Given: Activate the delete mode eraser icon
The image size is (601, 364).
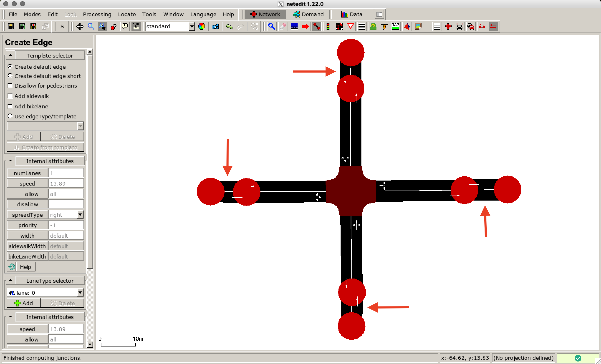Looking at the screenshot, I should [283, 26].
